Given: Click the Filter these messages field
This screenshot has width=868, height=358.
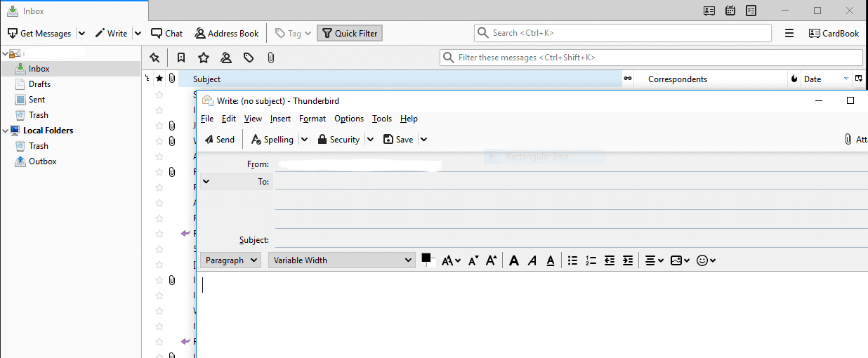Looking at the screenshot, I should 651,58.
